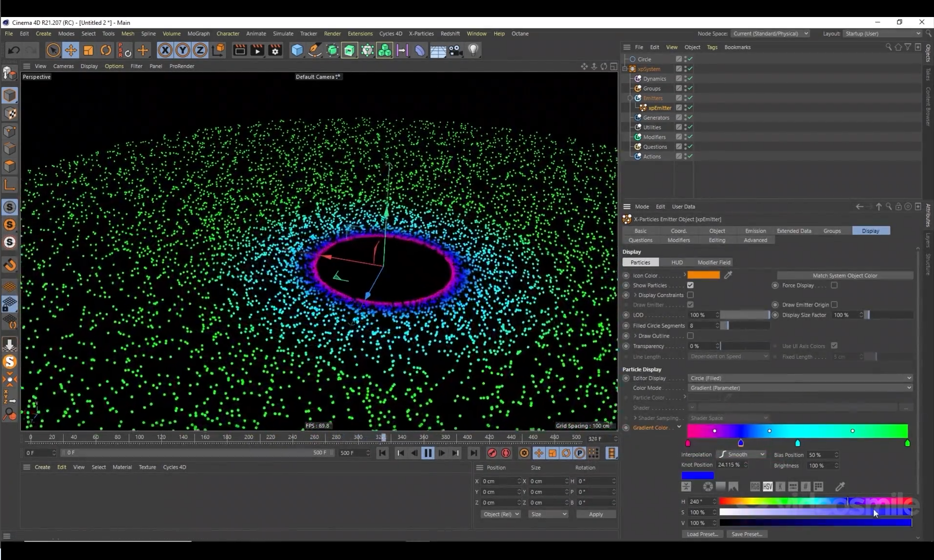Open the Editor Display dropdown
The width and height of the screenshot is (934, 560).
[x=800, y=378]
